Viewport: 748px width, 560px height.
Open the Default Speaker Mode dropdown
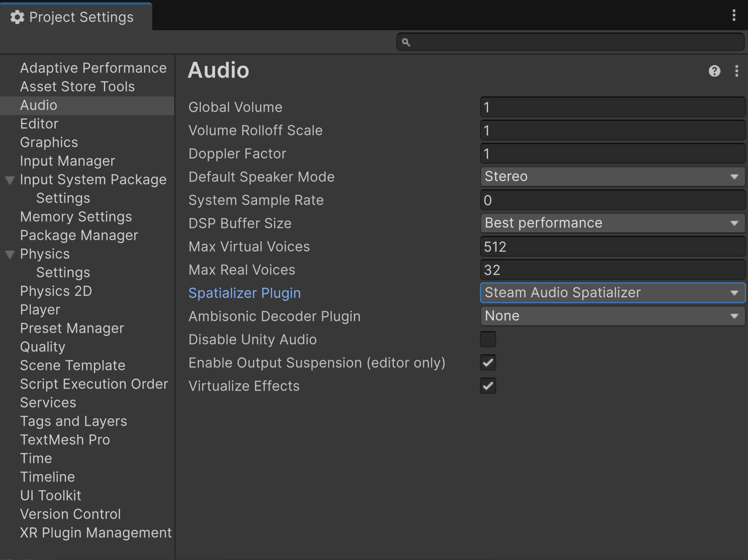click(612, 177)
